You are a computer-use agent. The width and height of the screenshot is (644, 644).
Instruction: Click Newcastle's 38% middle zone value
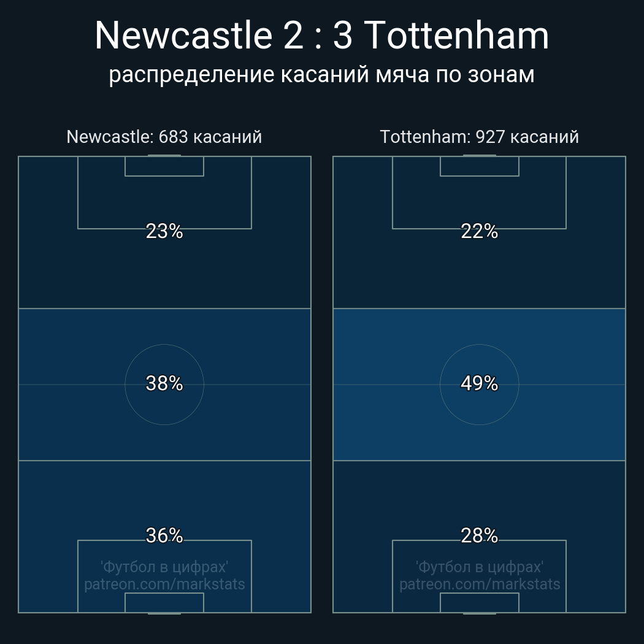(164, 383)
